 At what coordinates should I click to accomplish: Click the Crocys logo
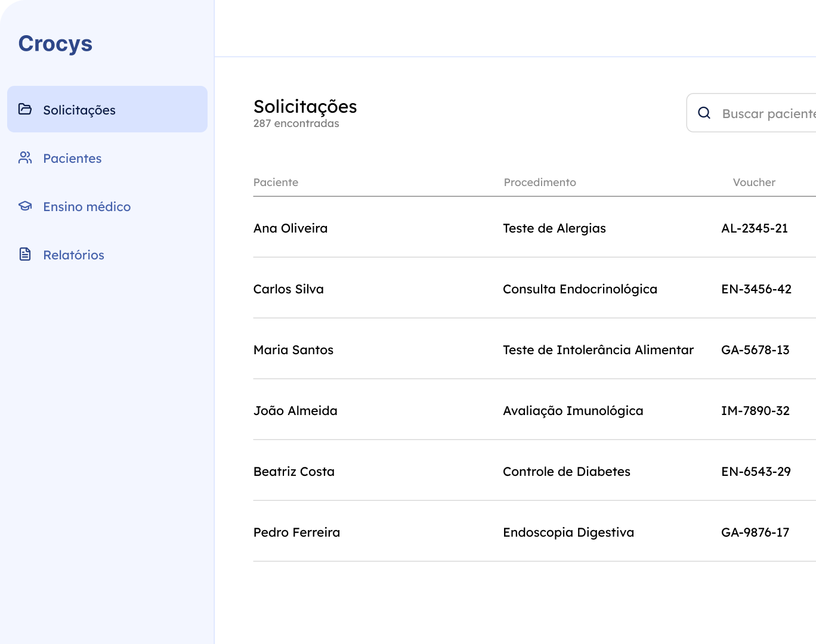[55, 44]
